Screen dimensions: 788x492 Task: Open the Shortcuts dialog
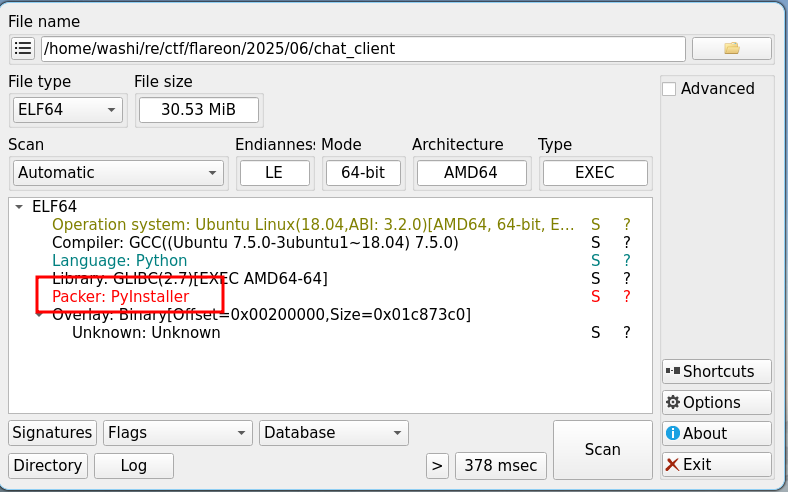[x=716, y=371]
